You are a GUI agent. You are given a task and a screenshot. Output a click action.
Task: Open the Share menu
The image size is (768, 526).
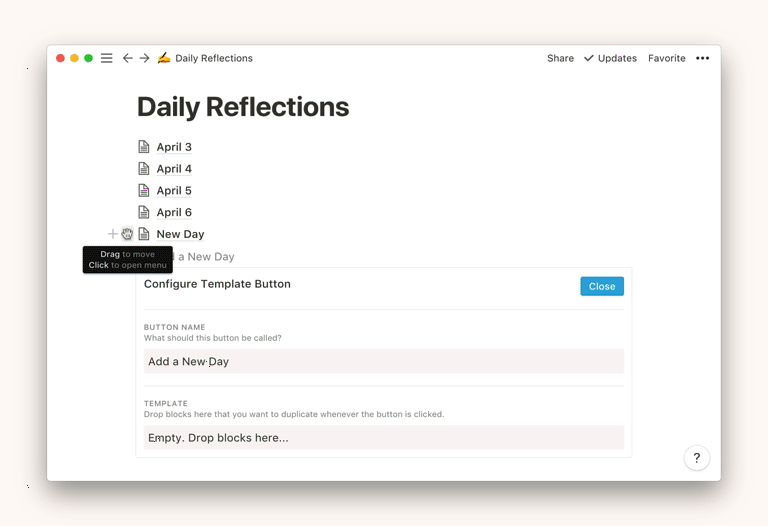click(560, 58)
